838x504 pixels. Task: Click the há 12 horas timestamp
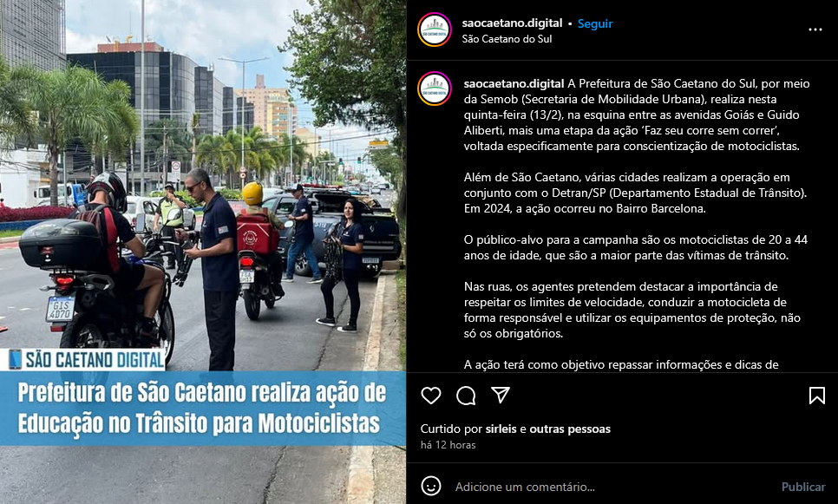pyautogui.click(x=448, y=445)
